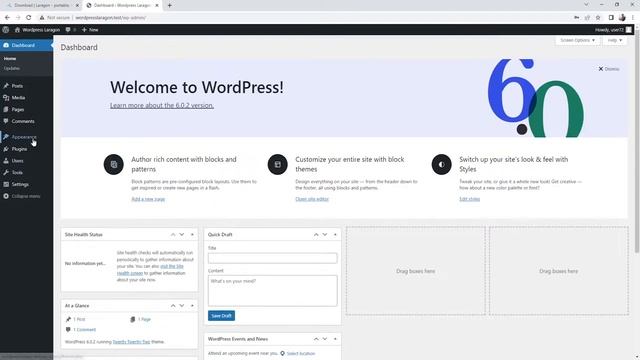Click the Save Draft button
Image resolution: width=640 pixels, height=360 pixels.
tap(221, 316)
